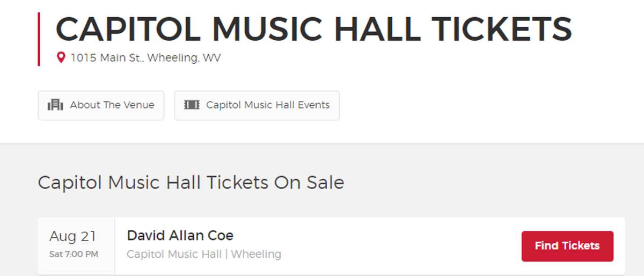Select the Aug 21 date label
Viewport: 644px width, 276px height.
coord(72,236)
